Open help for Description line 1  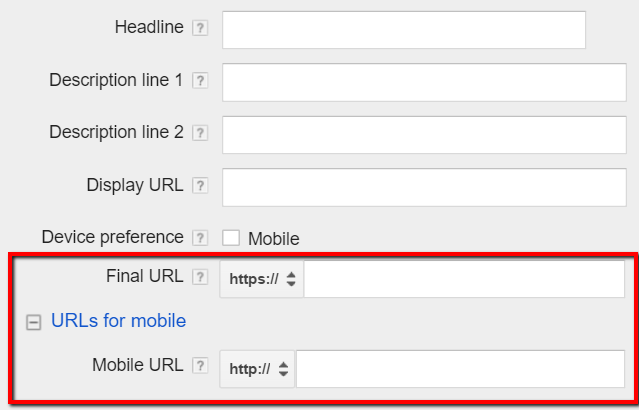click(x=200, y=81)
